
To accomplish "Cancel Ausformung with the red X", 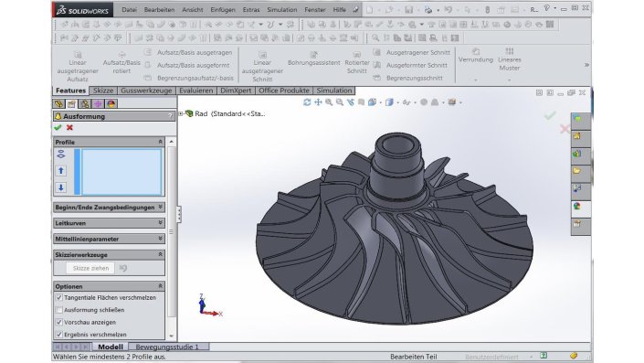I will pyautogui.click(x=69, y=127).
